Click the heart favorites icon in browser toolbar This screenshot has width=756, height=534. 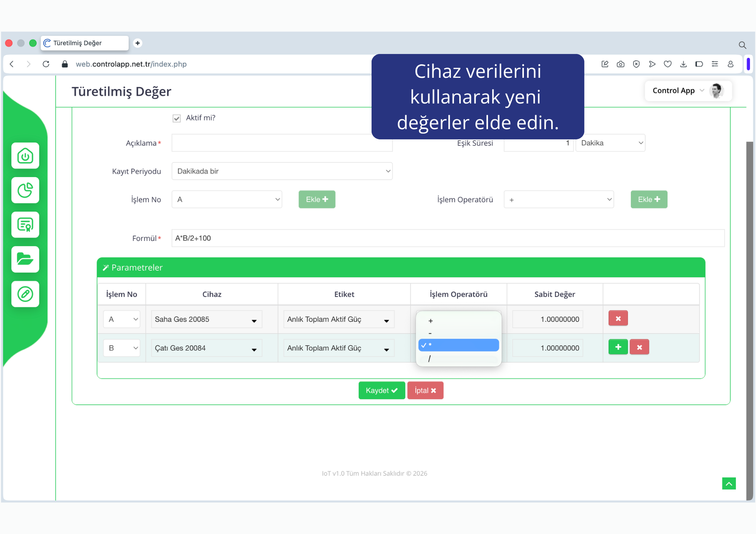668,64
